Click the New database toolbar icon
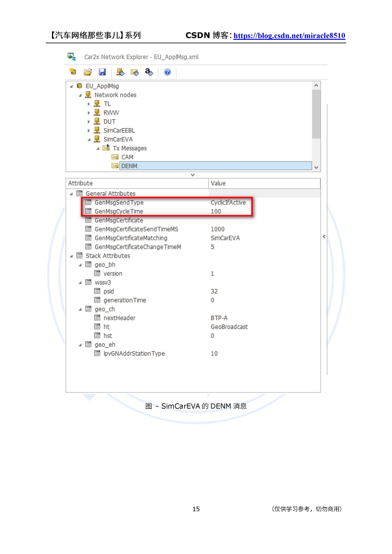The image size is (392, 554). 73,72
